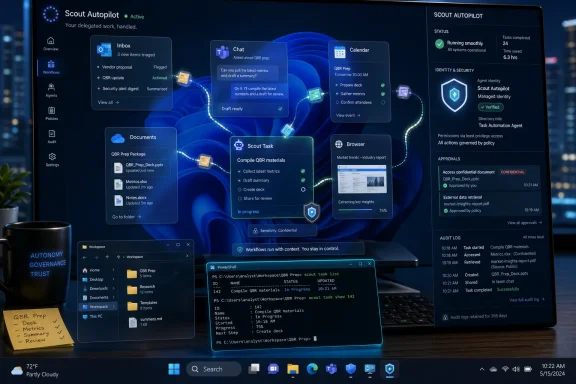
Task: Click the Up arrow in File Explorer
Action: click(x=107, y=257)
